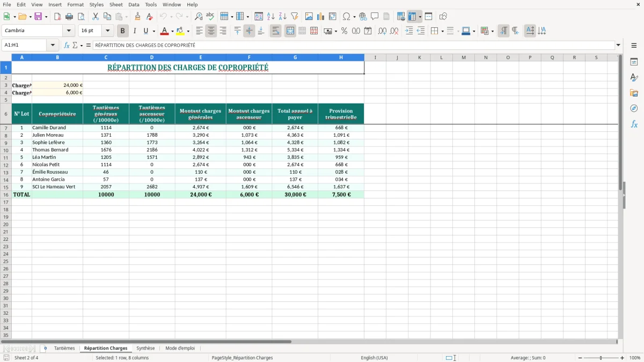Click the Define Print Area icon
644x362 pixels.
point(401,17)
